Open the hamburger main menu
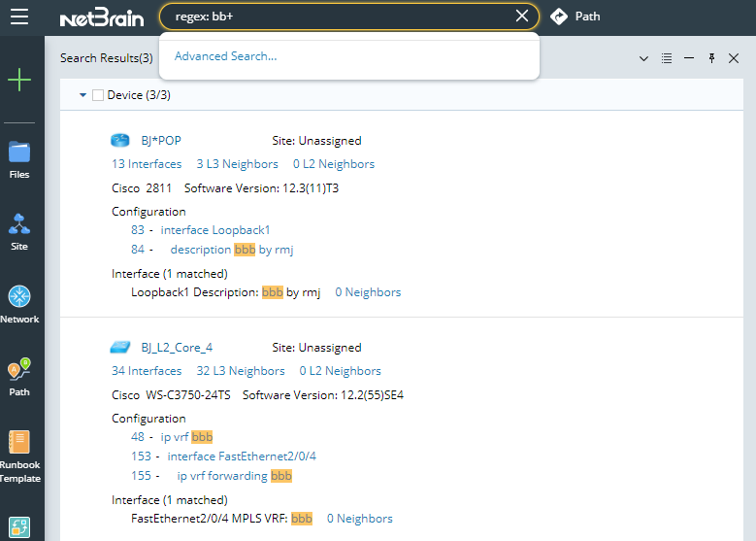 (x=19, y=17)
